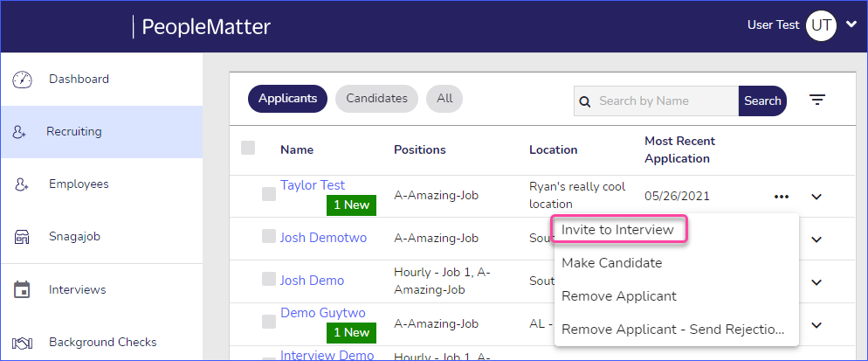Click the Snagajob storefront icon
Image resolution: width=868 pixels, height=361 pixels.
click(22, 238)
